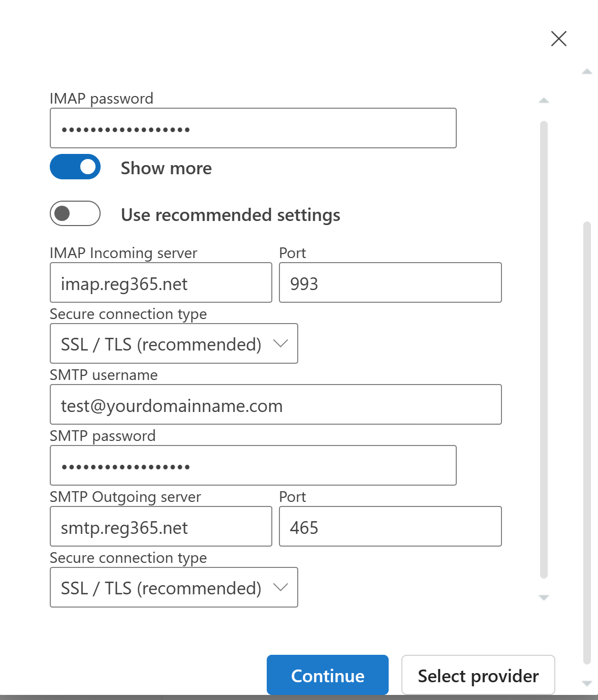This screenshot has height=700, width=598.
Task: Click the scroll down arrow
Action: coord(543,598)
